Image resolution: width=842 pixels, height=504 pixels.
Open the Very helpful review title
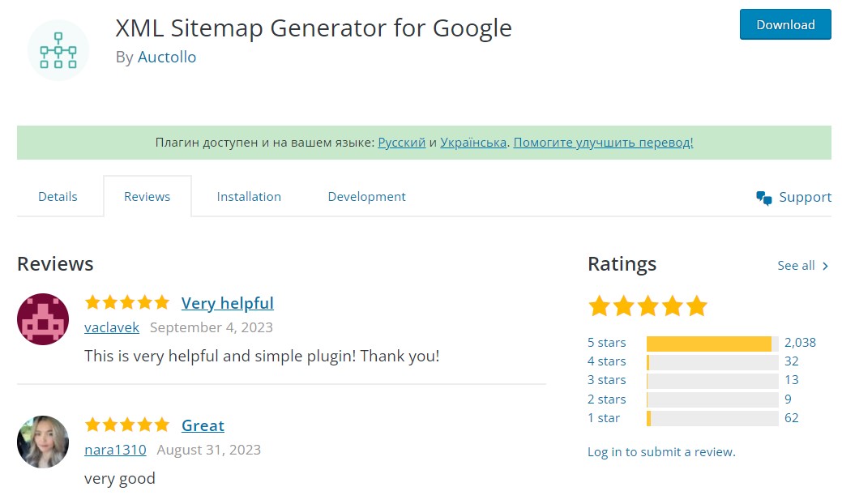[x=227, y=303]
